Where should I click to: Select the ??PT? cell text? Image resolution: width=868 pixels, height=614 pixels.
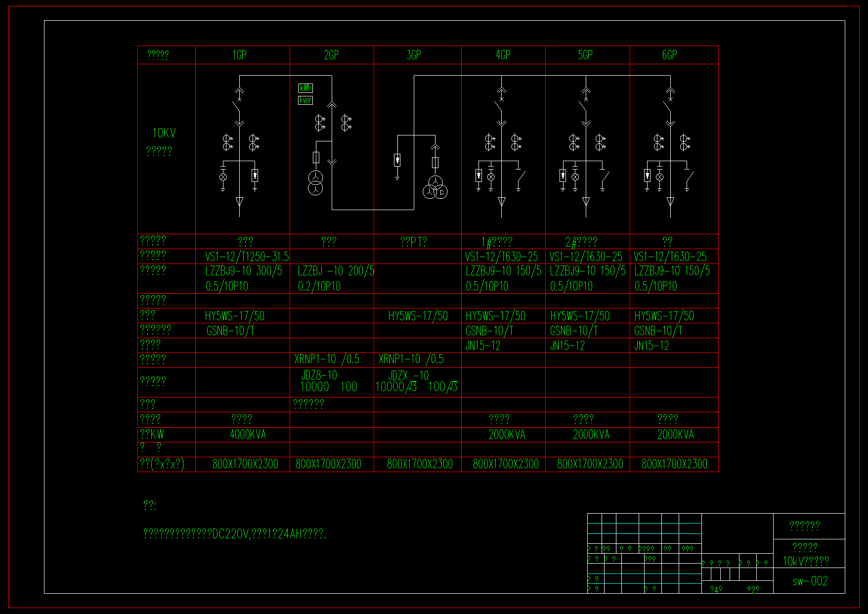(x=414, y=242)
